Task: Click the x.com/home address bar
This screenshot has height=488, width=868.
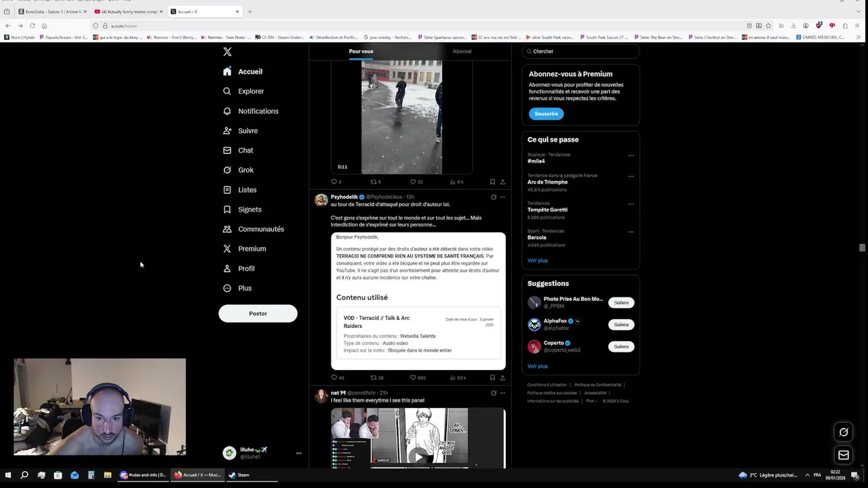Action: pos(420,26)
